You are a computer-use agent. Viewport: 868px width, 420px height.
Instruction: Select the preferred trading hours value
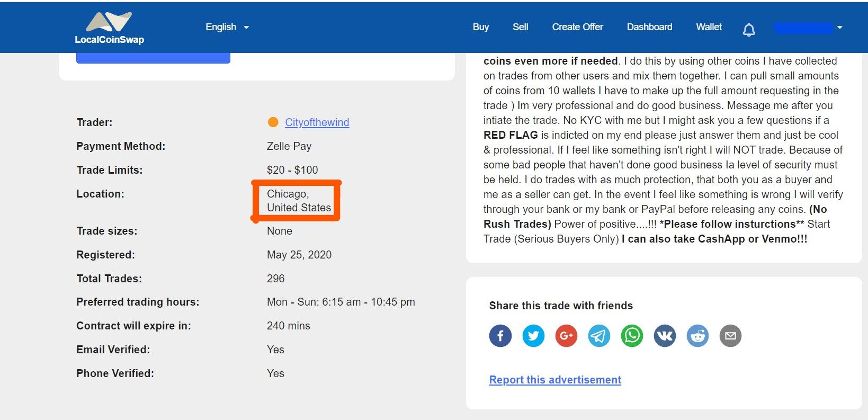[341, 302]
